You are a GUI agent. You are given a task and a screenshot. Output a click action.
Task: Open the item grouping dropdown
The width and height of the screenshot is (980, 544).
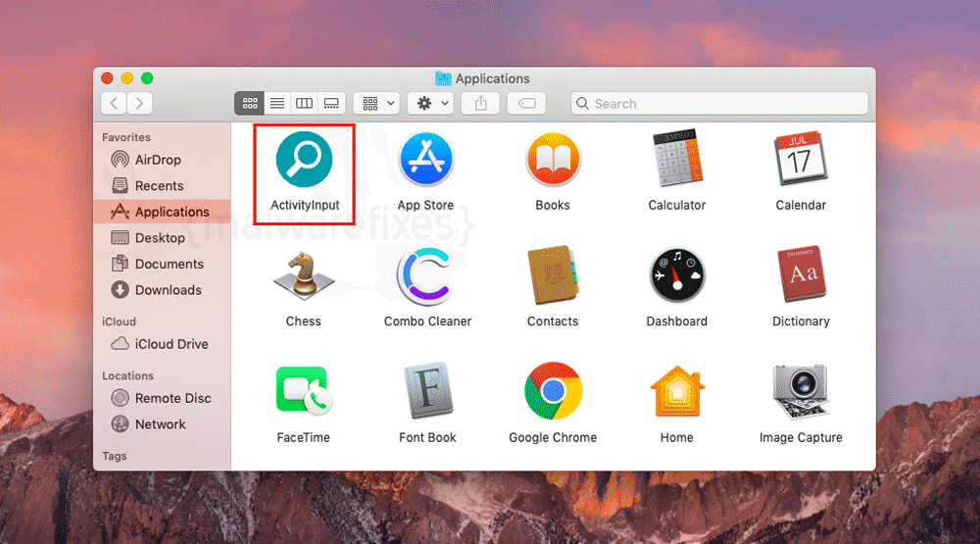tap(377, 103)
